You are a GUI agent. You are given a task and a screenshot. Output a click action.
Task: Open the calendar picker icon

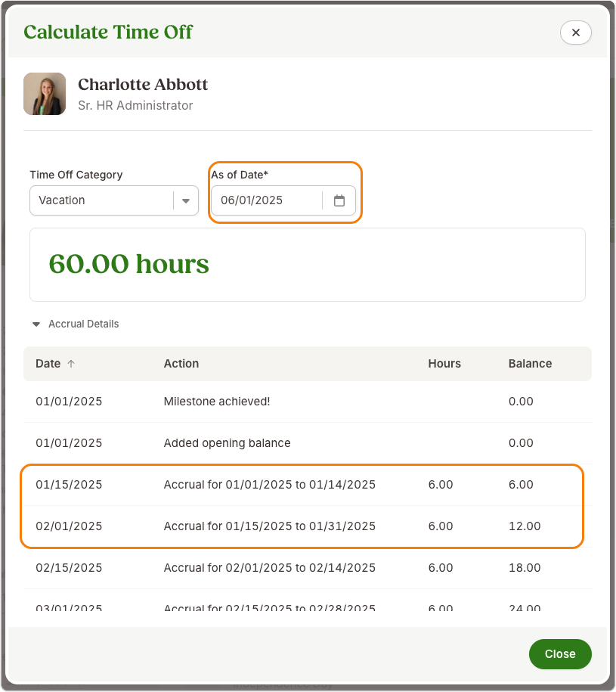(x=339, y=200)
